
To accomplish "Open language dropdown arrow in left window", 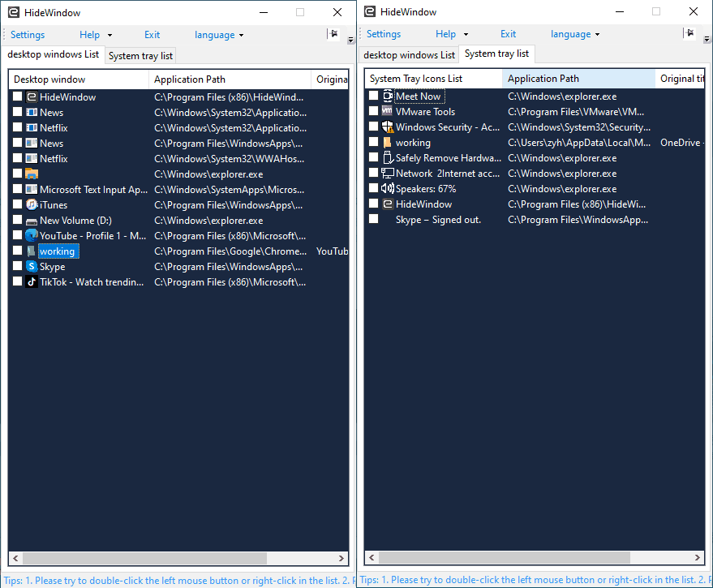I will pyautogui.click(x=241, y=35).
